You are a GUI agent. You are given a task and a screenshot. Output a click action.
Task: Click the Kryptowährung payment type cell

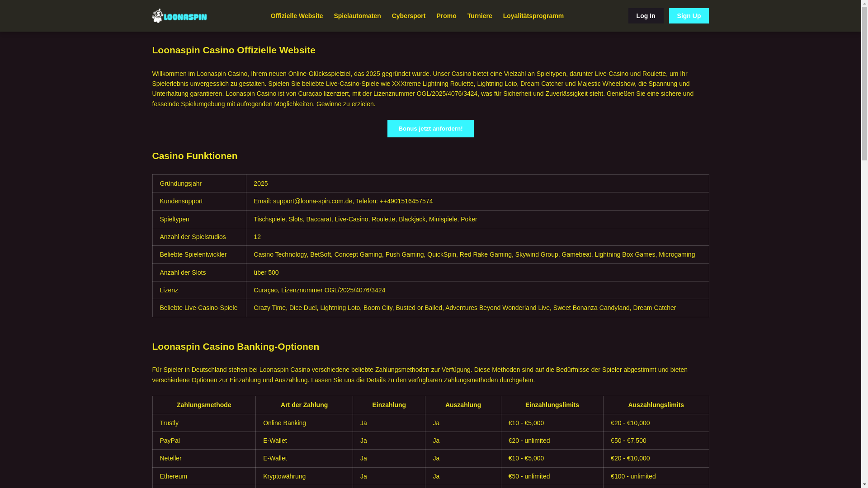tap(304, 476)
